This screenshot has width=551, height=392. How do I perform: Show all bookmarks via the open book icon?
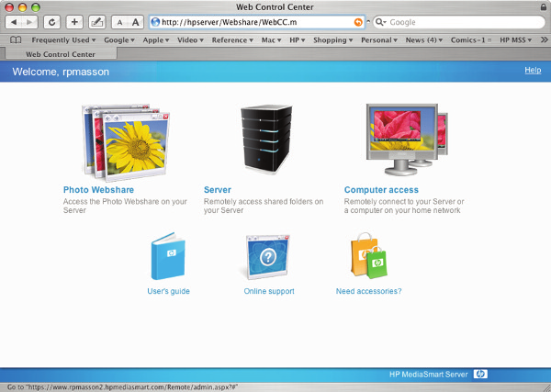tap(16, 40)
